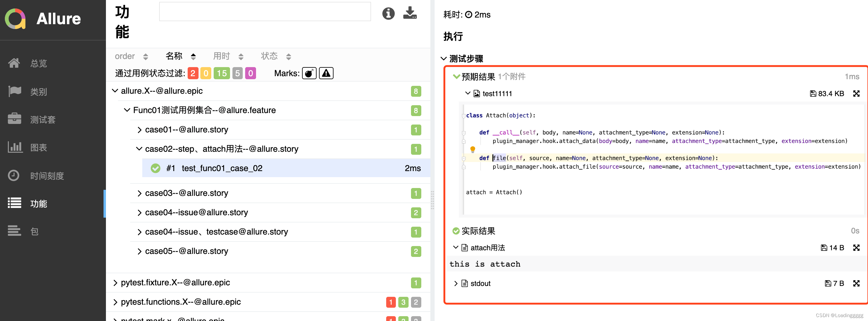Open the 测试套 suites briefcase icon
Viewport: 868px width, 321px height.
14,119
